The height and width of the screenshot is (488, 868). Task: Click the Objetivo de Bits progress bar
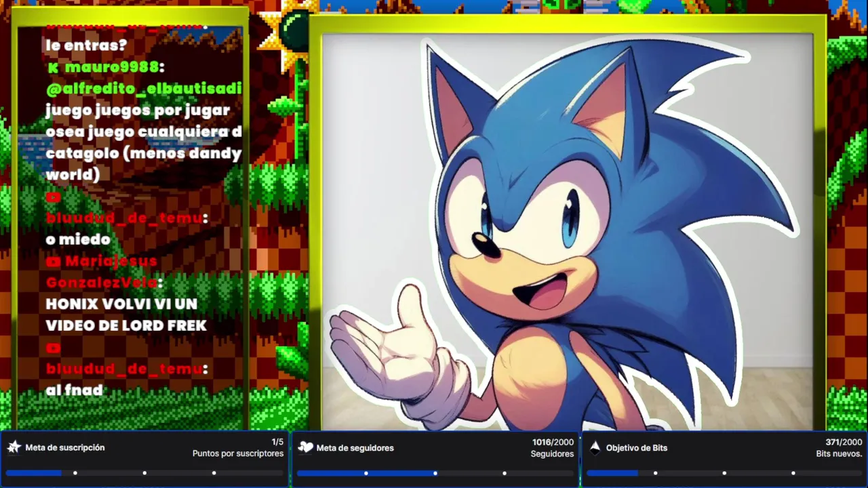[724, 473]
